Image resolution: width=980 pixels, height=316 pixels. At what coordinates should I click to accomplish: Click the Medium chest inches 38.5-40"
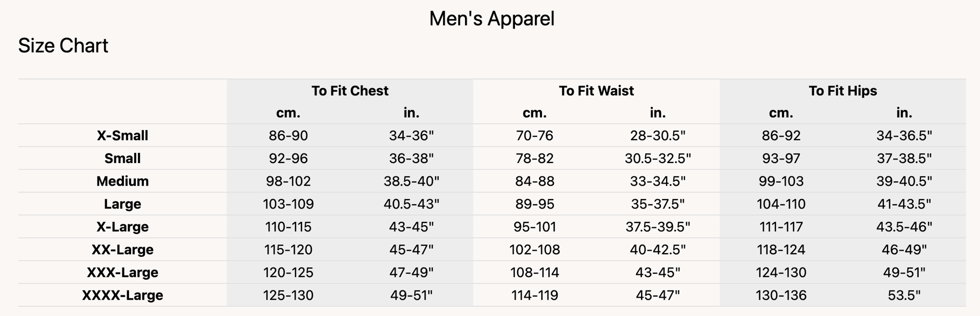pos(411,181)
